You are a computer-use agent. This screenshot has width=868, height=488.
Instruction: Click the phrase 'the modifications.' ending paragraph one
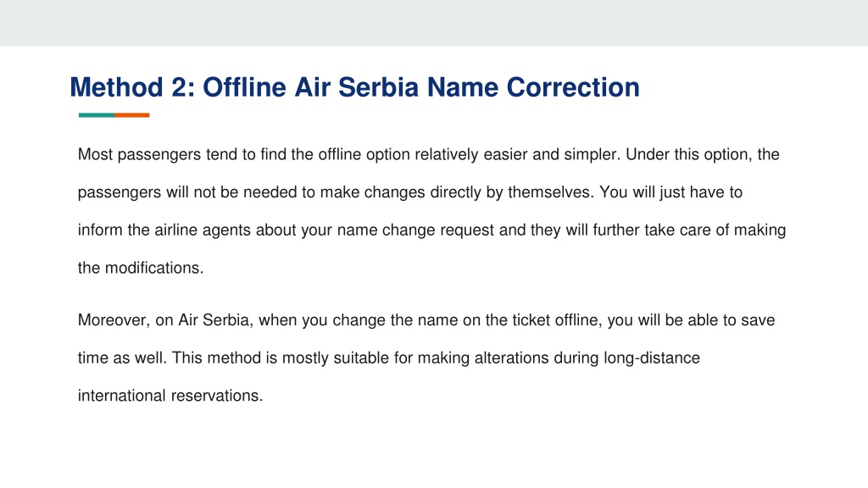coord(141,268)
